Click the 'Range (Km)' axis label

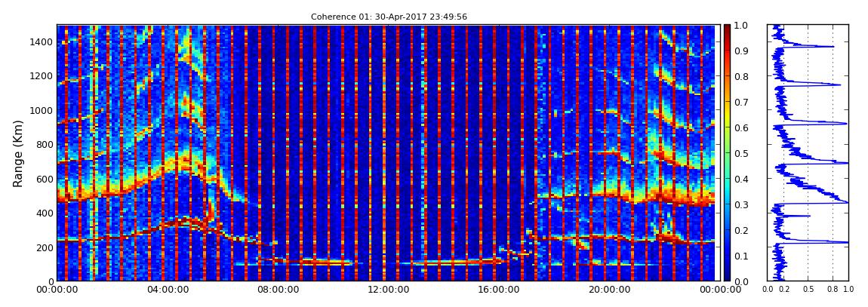[x=19, y=153]
